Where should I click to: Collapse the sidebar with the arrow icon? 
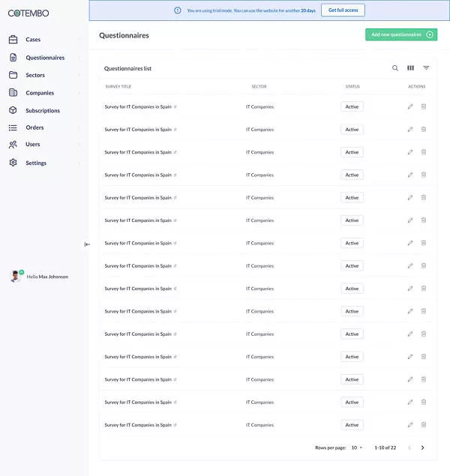(x=87, y=244)
